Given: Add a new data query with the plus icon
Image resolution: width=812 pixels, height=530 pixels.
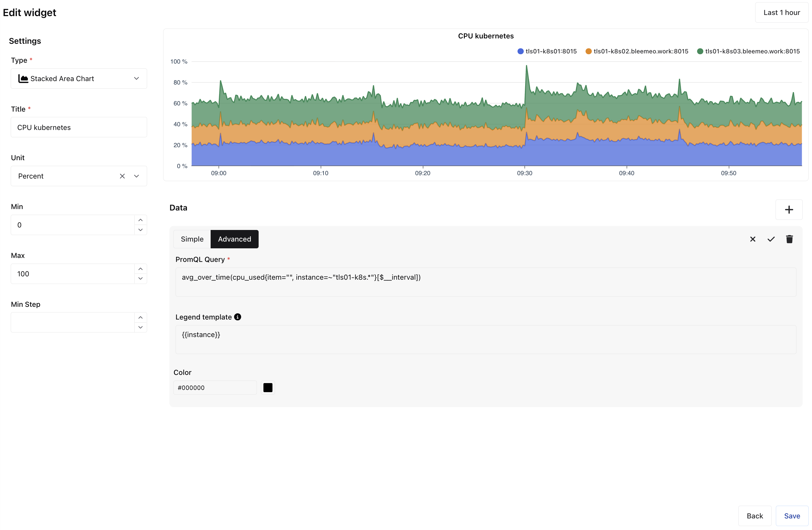Looking at the screenshot, I should click(789, 210).
